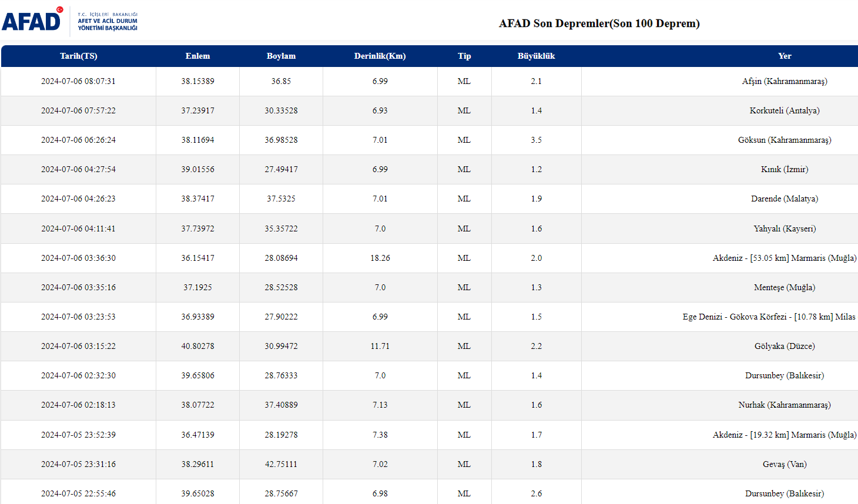Click the Enlem column header

pos(197,56)
